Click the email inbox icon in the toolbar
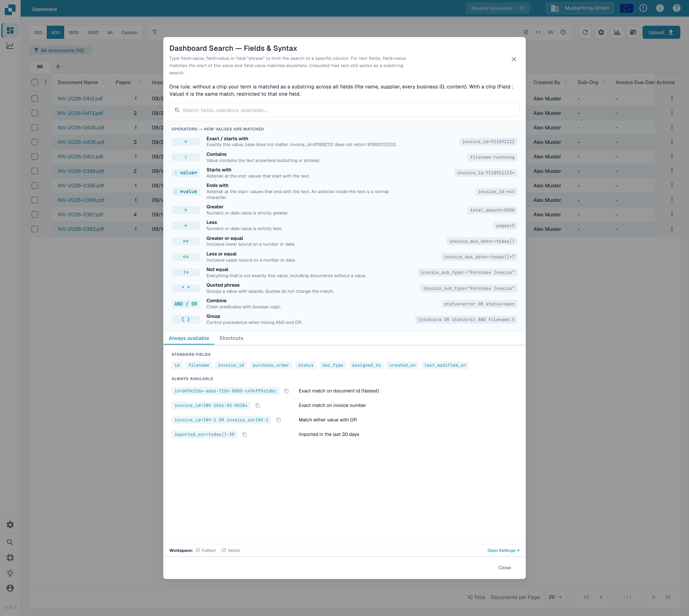Viewport: 689px width, 616px height. [633, 32]
